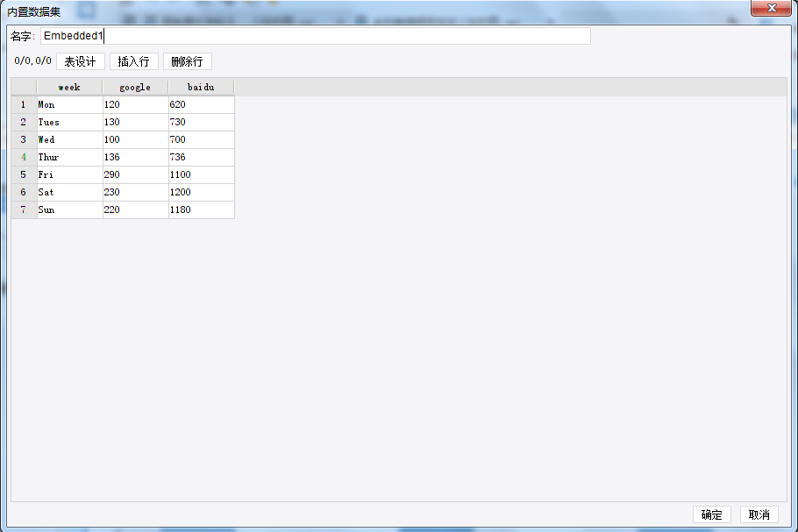Click baidu value 736 cell
Image resolution: width=798 pixels, height=532 pixels.
pos(202,157)
